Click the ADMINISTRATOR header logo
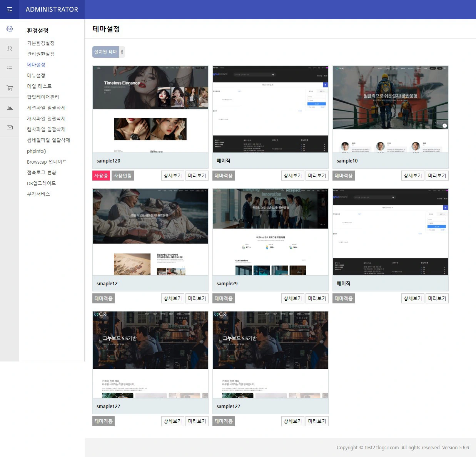 click(52, 10)
